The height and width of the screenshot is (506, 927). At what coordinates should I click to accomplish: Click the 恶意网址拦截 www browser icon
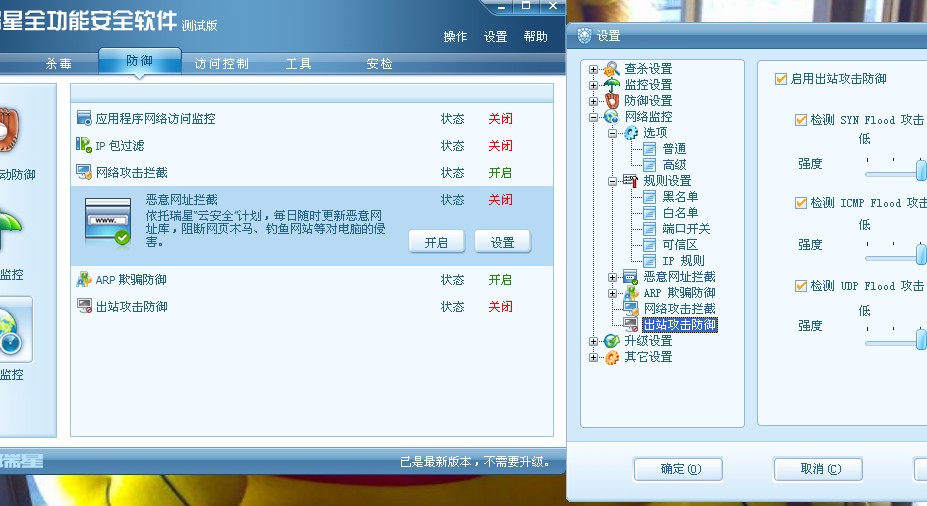click(x=108, y=222)
